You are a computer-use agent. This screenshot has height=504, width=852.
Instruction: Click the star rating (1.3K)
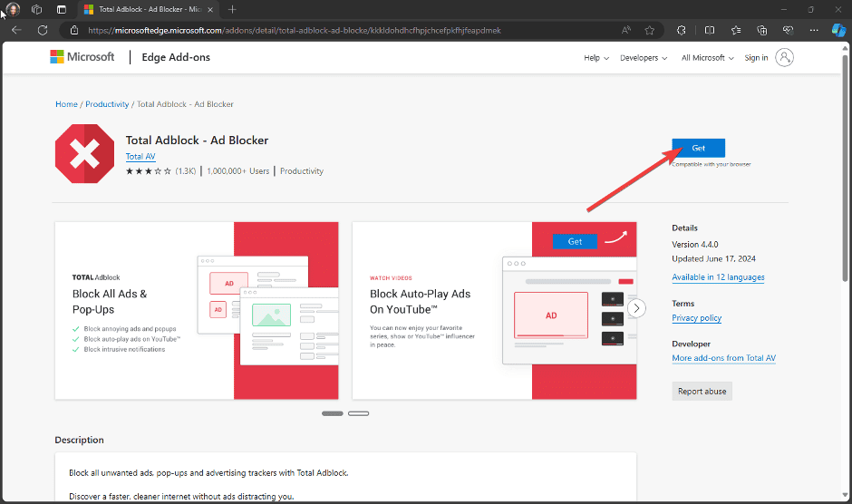point(160,171)
